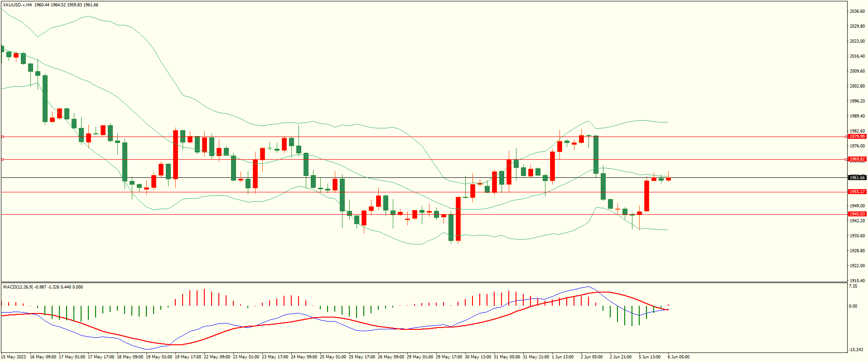Click the 5 Jun 13:00 time label
The height and width of the screenshot is (362, 868).
[650, 357]
